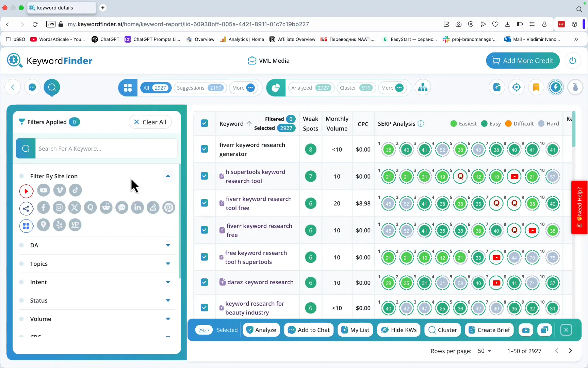Toggle the select-all header checkbox
Screen dimensions: 588x368
pyautogui.click(x=205, y=123)
